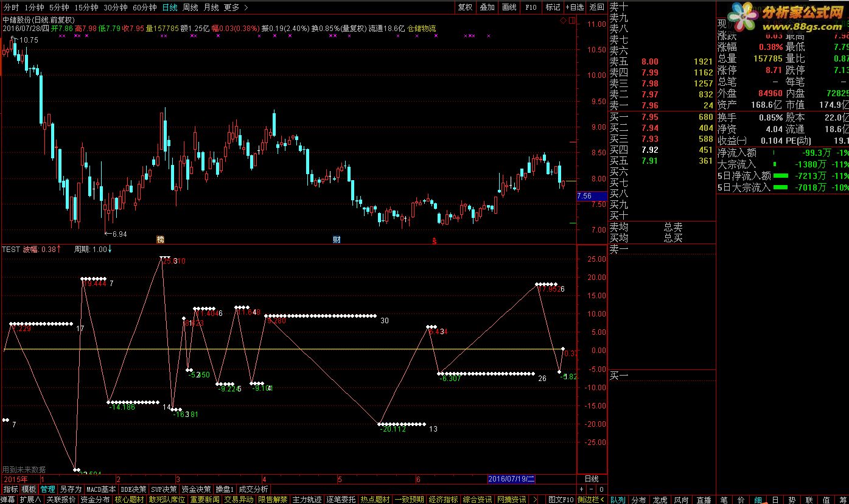Open 交易异动 item
Viewport: 849px width, 504px height.
pyautogui.click(x=239, y=499)
